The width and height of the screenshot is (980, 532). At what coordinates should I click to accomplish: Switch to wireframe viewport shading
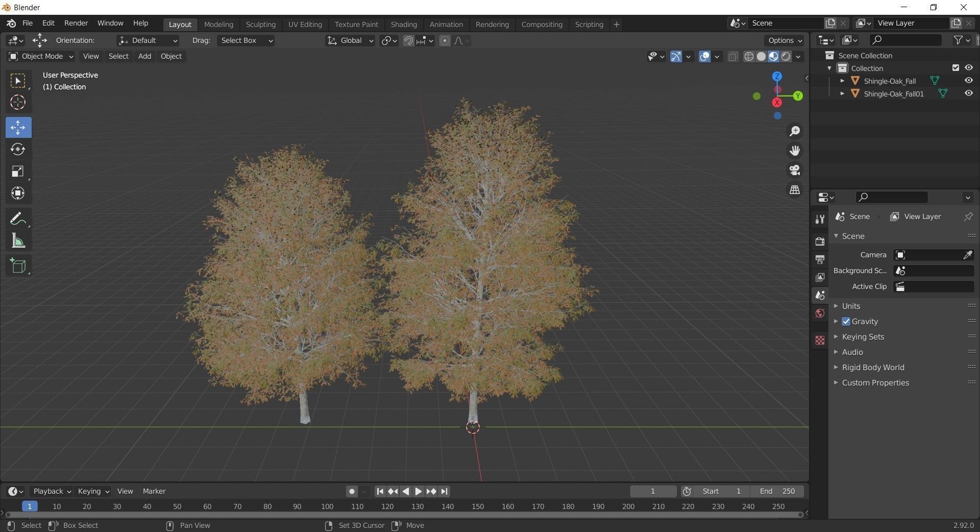tap(749, 57)
